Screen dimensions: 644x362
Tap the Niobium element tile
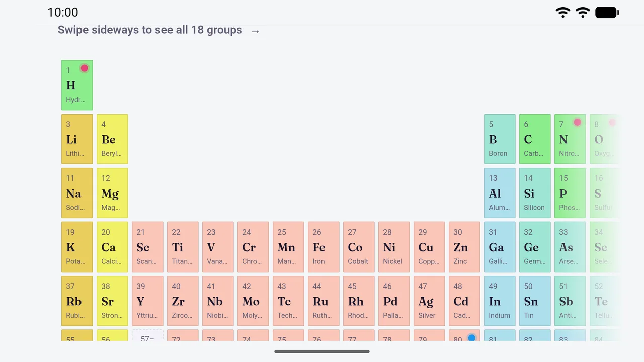(218, 301)
